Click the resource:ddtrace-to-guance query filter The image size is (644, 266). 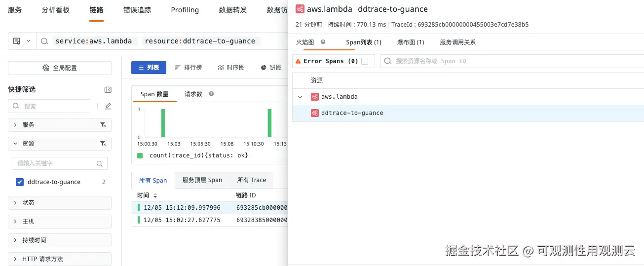click(x=200, y=41)
